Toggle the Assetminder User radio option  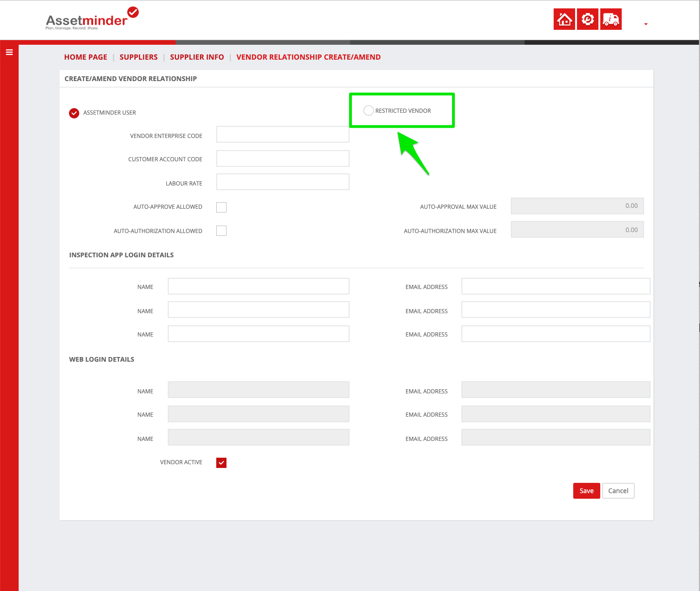tap(74, 113)
